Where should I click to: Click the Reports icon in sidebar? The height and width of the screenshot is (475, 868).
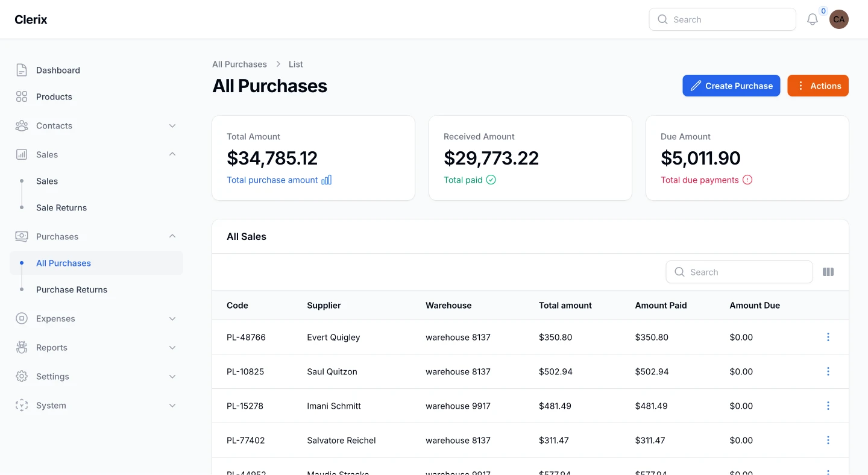[22, 347]
